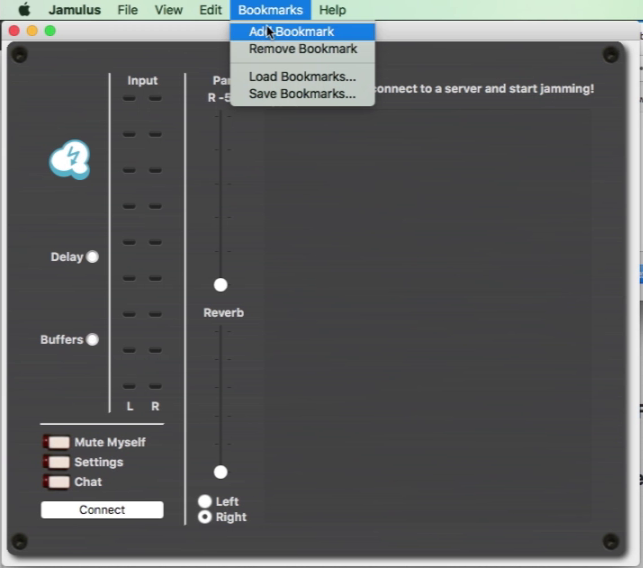Toggle the Mute Myself switch
This screenshot has height=568, width=643.
pos(57,442)
